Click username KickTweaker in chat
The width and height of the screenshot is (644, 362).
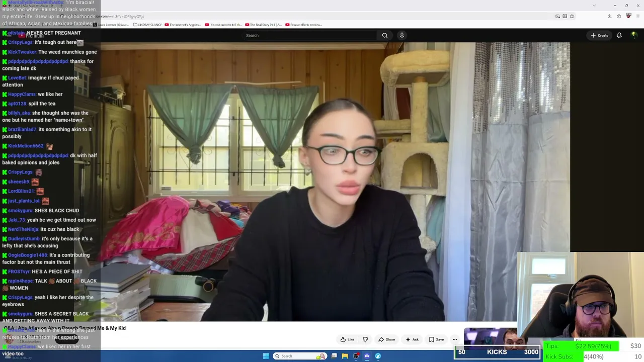coord(22,52)
